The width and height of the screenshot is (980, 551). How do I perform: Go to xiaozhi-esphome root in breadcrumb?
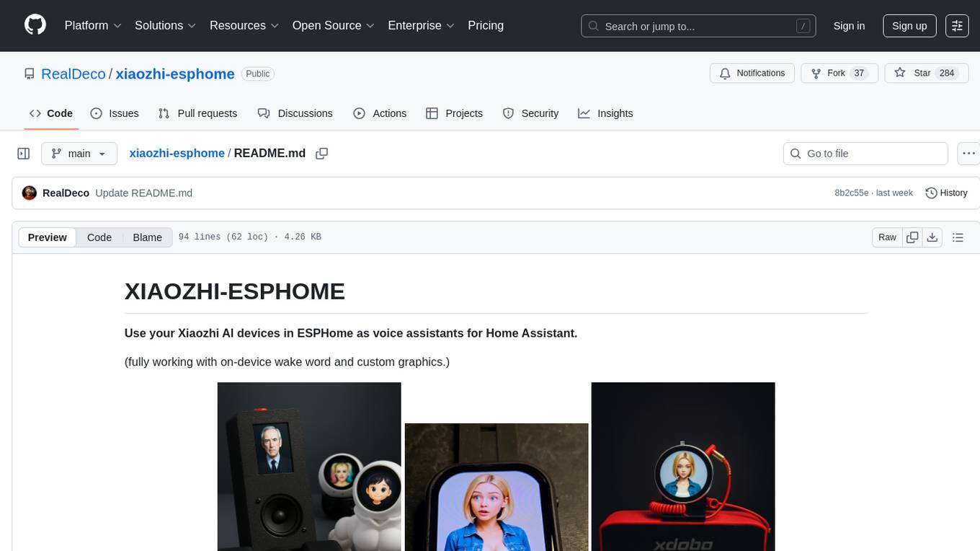[177, 153]
